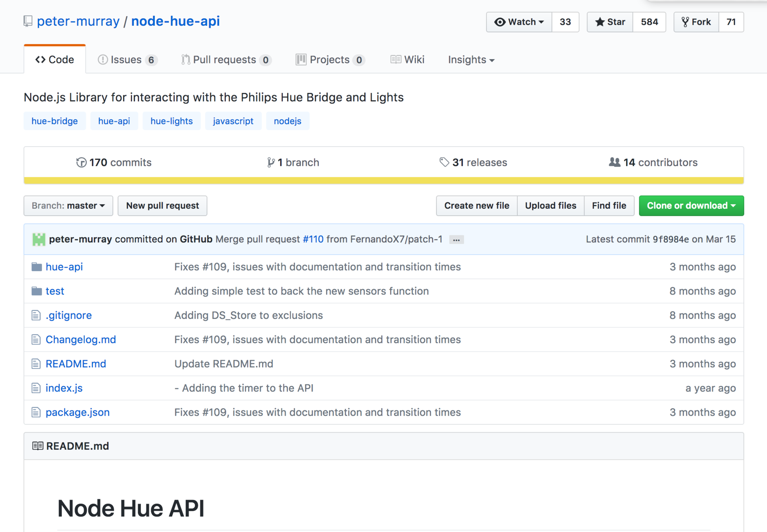Click the peter-murray avatar in commit bar
This screenshot has width=767, height=532.
coord(39,239)
